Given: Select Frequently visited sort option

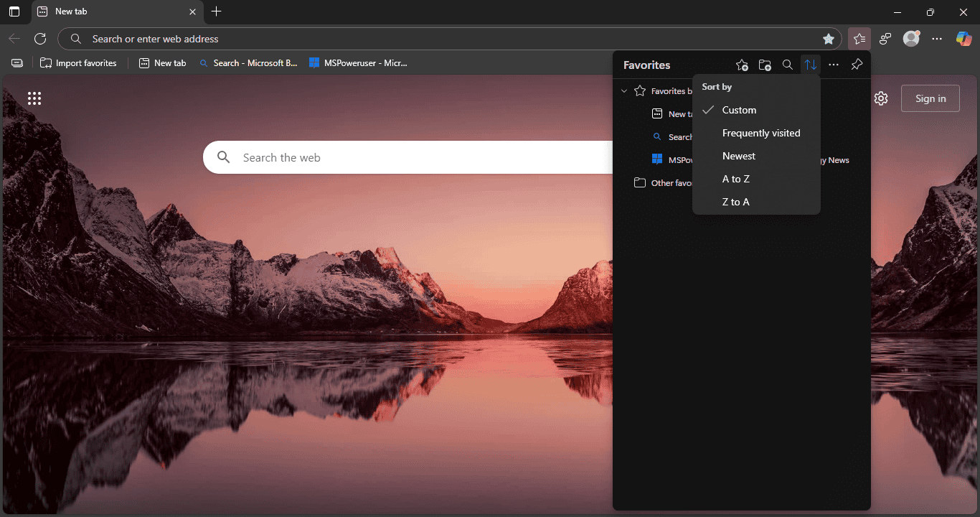Looking at the screenshot, I should pyautogui.click(x=761, y=133).
